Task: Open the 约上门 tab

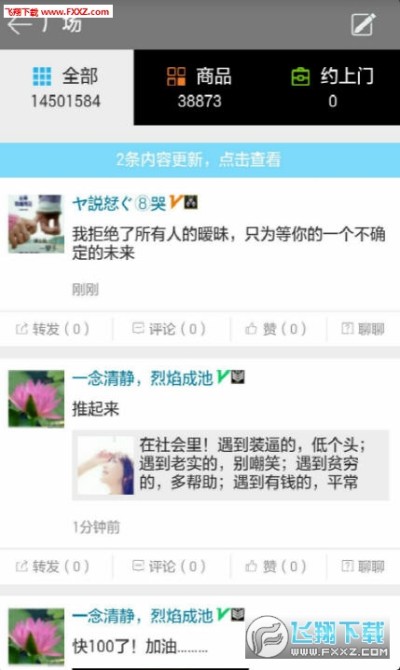Action: point(332,87)
